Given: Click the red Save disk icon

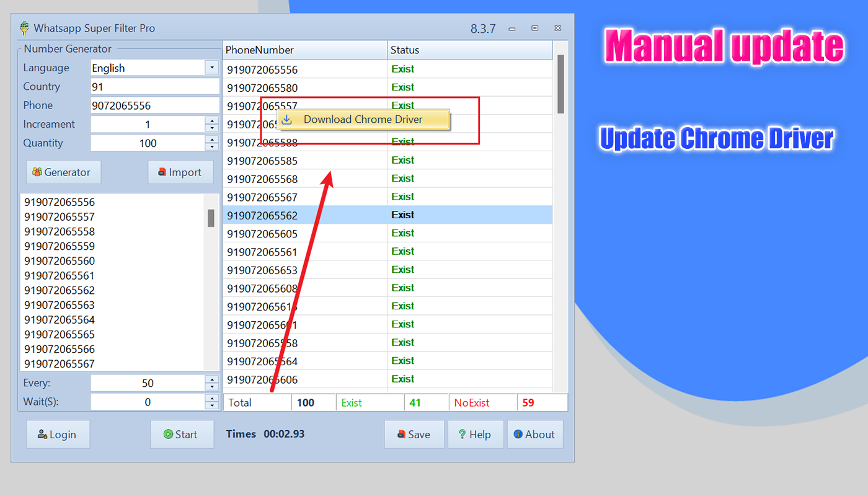Looking at the screenshot, I should tap(402, 434).
